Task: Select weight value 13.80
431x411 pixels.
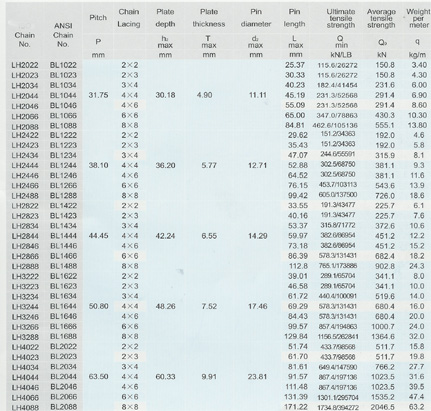Action: (417, 125)
